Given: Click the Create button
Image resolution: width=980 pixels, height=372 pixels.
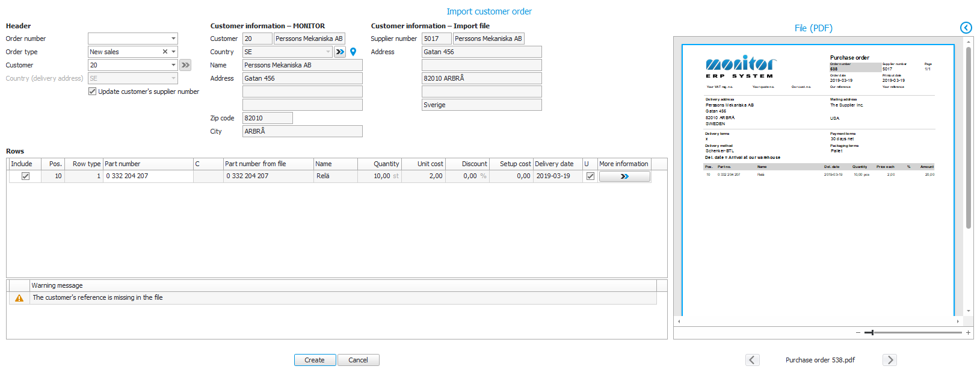Looking at the screenshot, I should [x=315, y=360].
